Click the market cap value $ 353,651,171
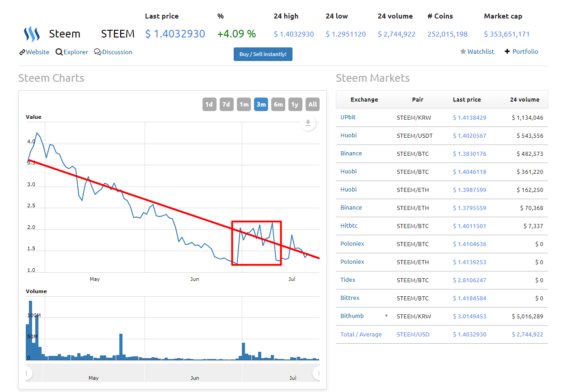 (507, 34)
